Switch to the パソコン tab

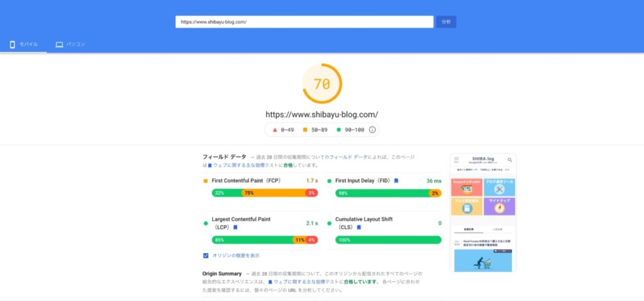[70, 45]
